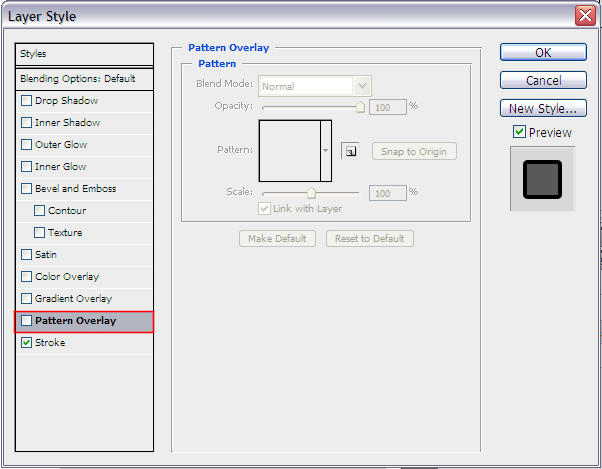Click the Snap to Origin button
Screen dimensions: 602x469
click(414, 151)
